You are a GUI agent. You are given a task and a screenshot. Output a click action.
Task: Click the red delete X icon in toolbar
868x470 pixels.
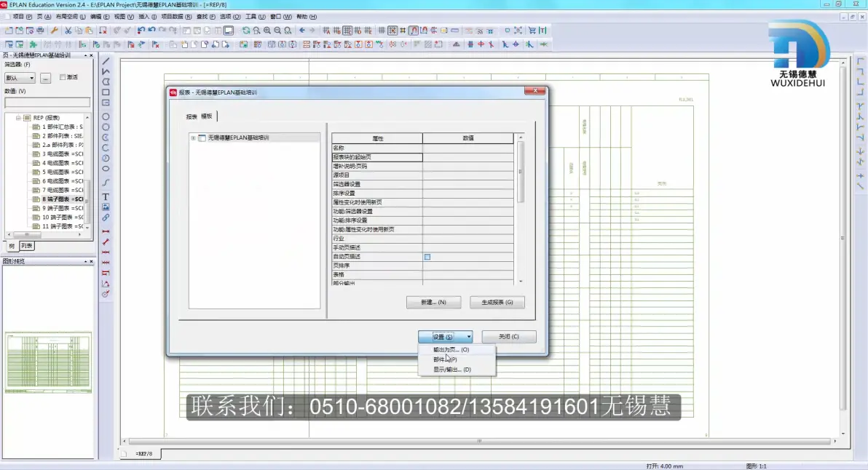coord(103,31)
